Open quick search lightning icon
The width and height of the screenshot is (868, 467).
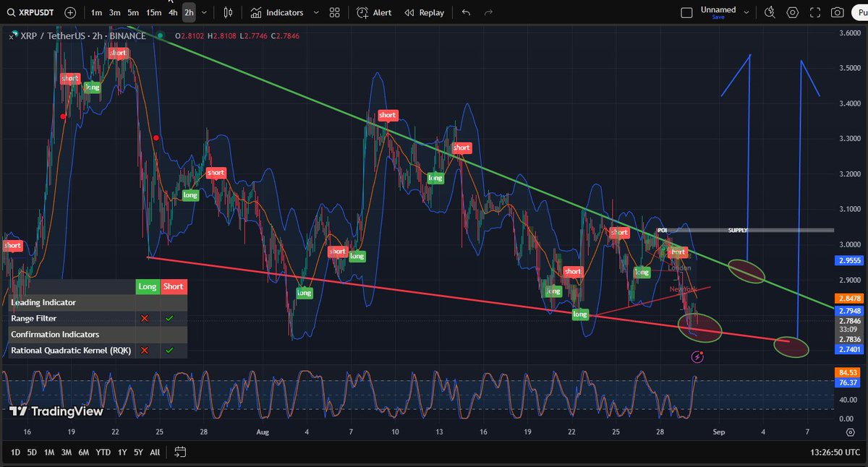pyautogui.click(x=770, y=12)
